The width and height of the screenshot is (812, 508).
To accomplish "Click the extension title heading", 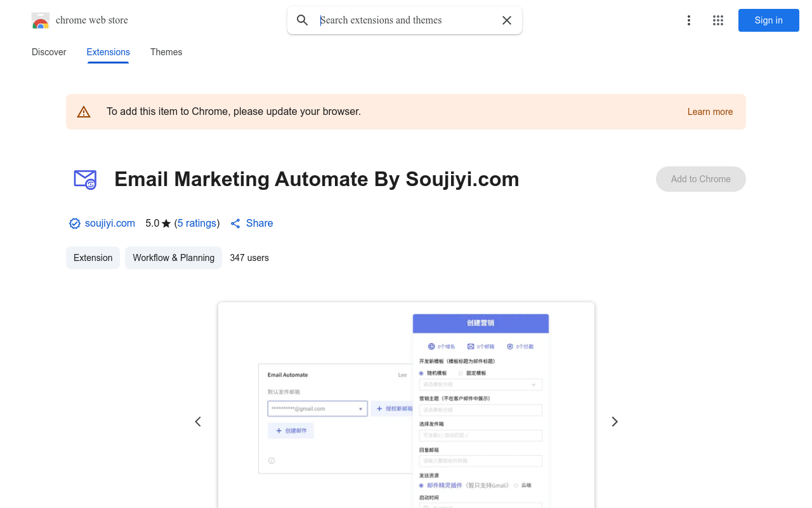I will [317, 179].
